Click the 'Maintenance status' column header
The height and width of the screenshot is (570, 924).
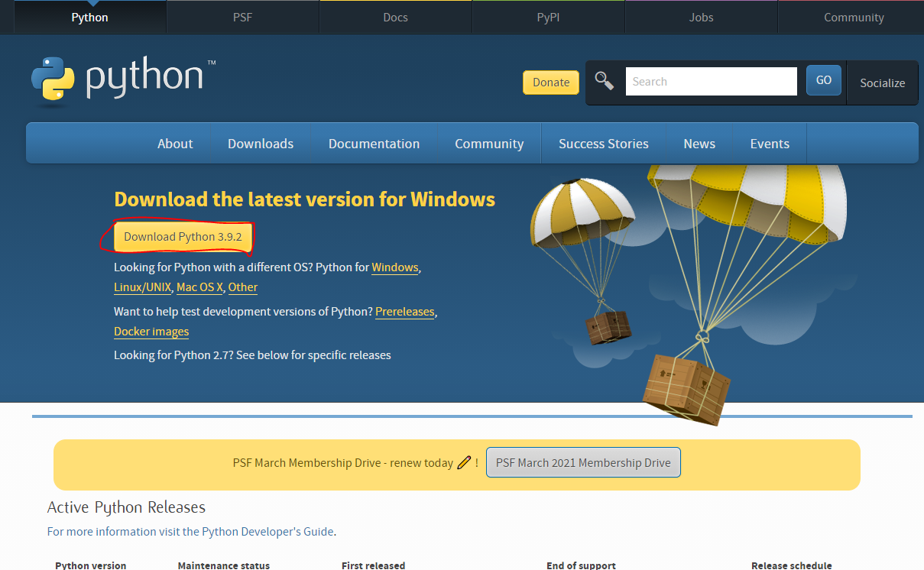pos(224,565)
